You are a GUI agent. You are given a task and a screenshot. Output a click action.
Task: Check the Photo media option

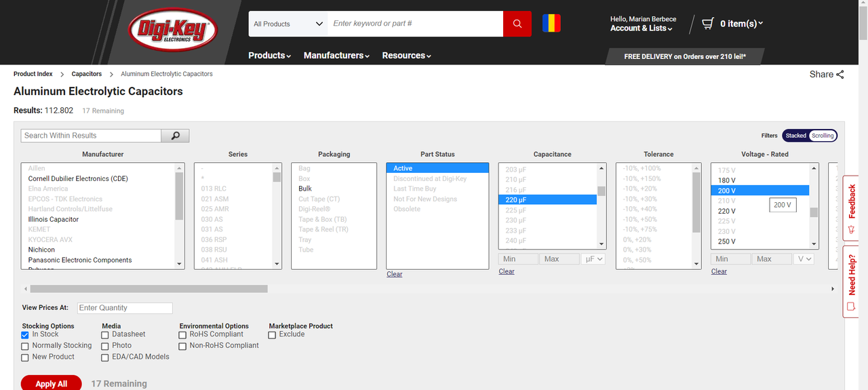105,346
